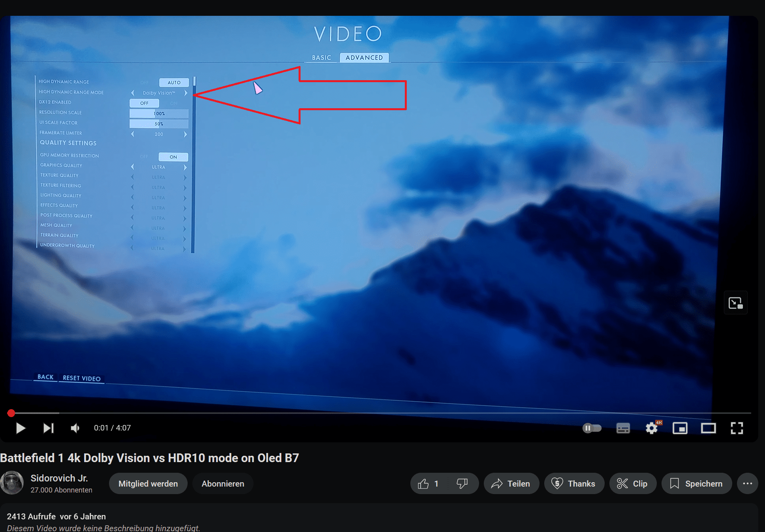This screenshot has height=532, width=765.
Task: Open Sidorovich Jr. channel avatar
Action: coord(12,483)
